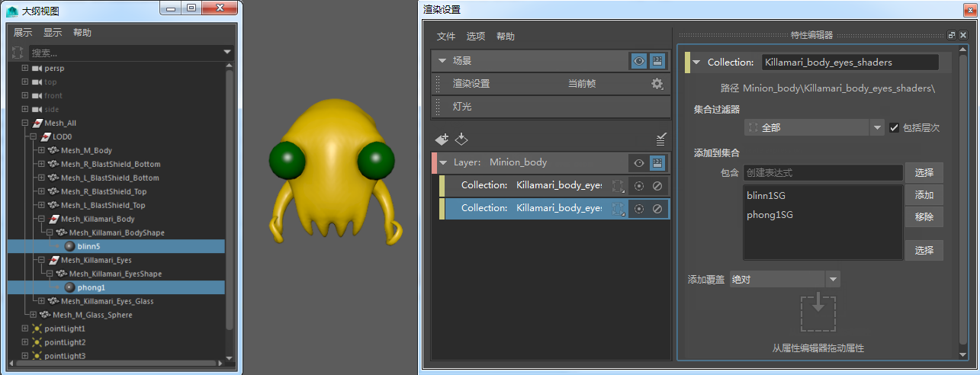Open render settings gear icon

point(657,84)
